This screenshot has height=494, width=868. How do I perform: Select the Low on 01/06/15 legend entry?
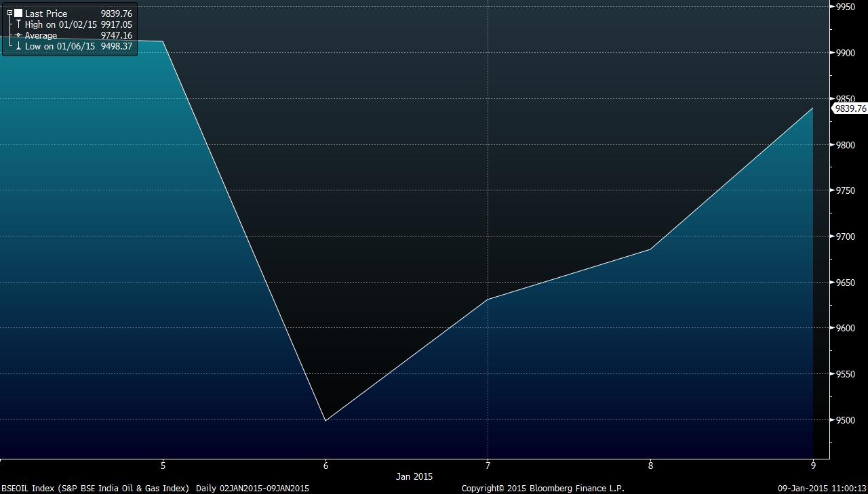pos(59,46)
